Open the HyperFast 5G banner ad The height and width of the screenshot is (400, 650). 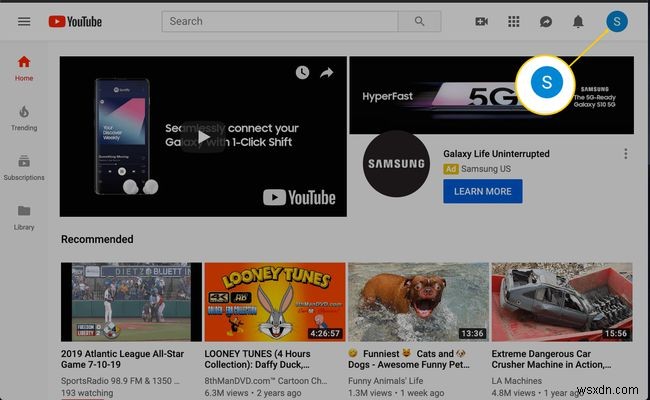coord(492,95)
